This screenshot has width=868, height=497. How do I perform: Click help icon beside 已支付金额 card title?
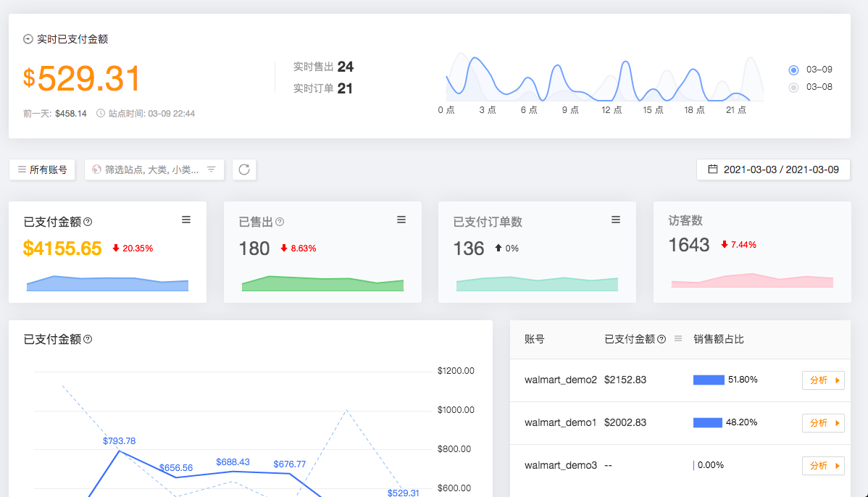click(x=88, y=222)
